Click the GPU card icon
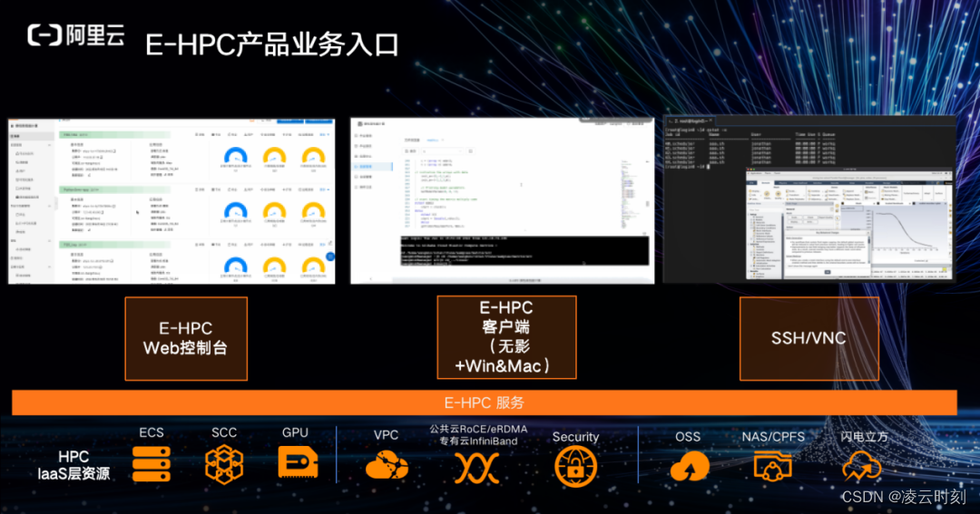Viewport: 980px width, 514px height. pyautogui.click(x=299, y=463)
